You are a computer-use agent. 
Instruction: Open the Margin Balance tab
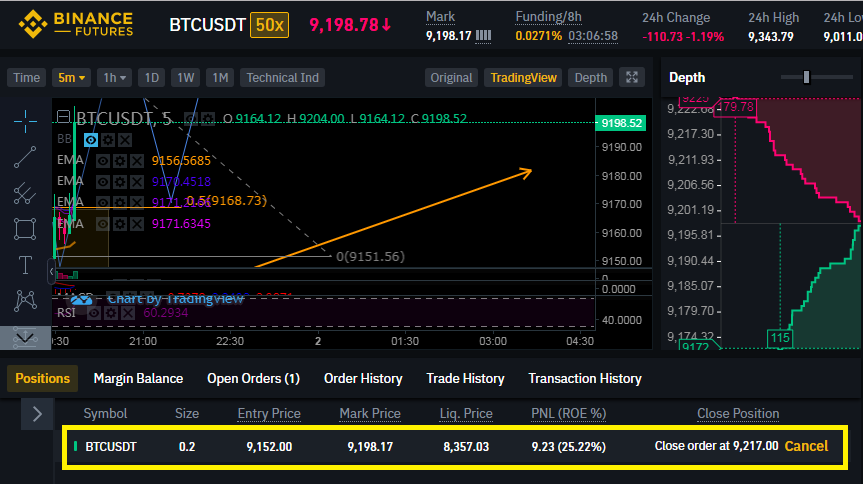pos(138,379)
